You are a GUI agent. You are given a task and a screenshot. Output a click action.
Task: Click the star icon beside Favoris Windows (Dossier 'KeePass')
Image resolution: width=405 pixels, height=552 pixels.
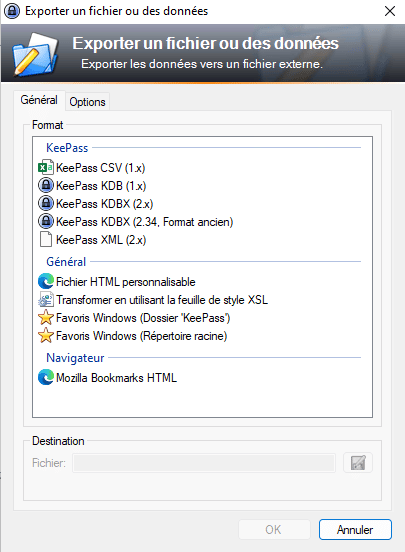point(46,318)
